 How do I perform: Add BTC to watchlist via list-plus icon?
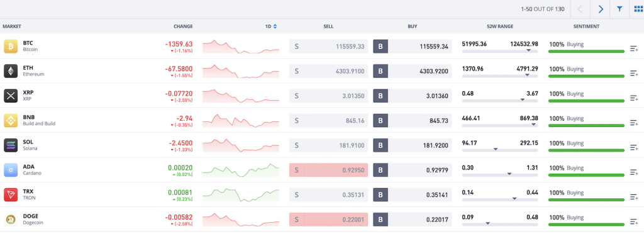[634, 49]
